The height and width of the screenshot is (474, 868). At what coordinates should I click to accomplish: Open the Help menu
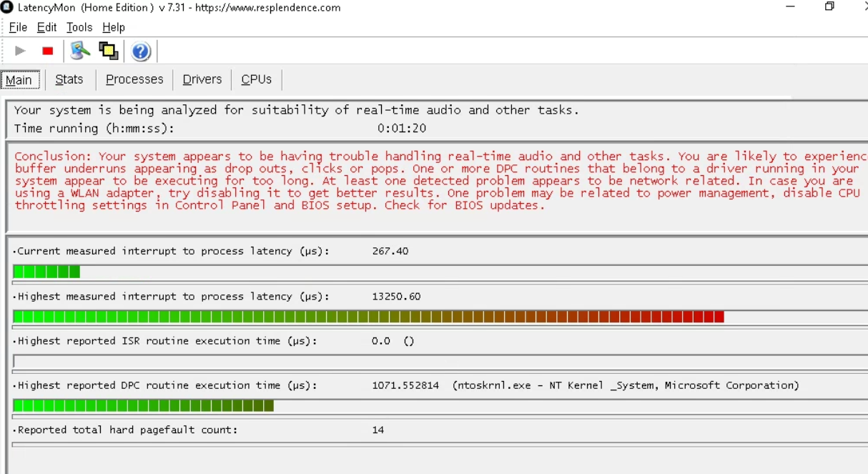[114, 27]
